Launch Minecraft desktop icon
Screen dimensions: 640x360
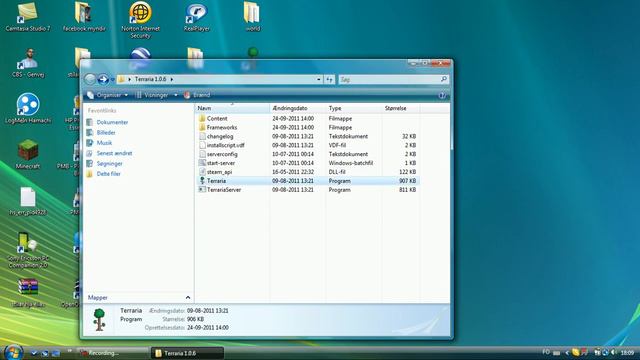[x=28, y=154]
